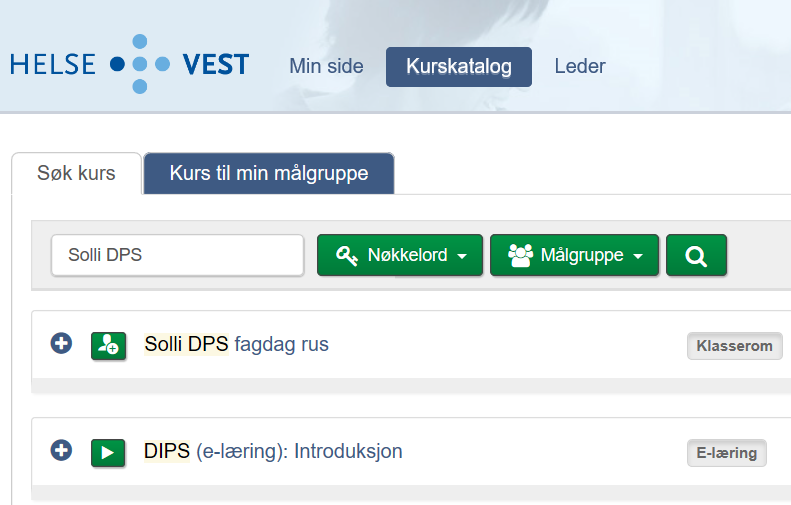Expand the Solli DPS fagdag rus row

[61, 344]
